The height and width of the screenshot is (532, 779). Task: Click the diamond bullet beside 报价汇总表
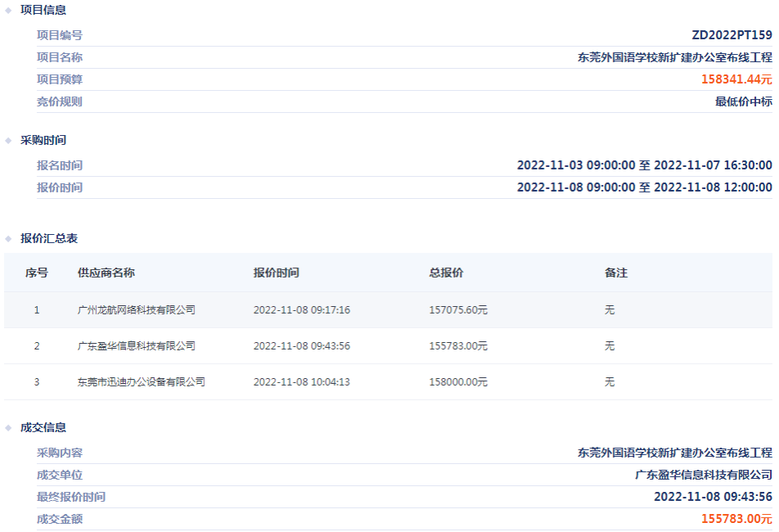click(x=8, y=239)
